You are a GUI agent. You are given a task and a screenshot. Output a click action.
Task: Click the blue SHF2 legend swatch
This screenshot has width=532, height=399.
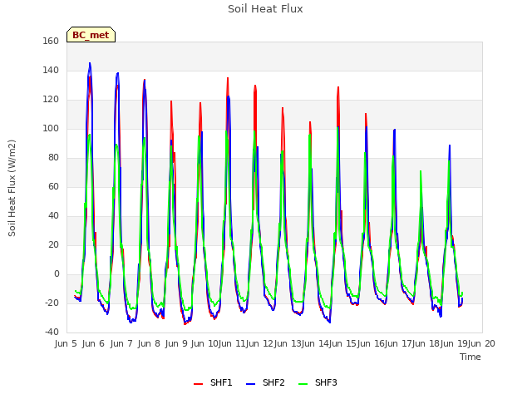coord(250,384)
